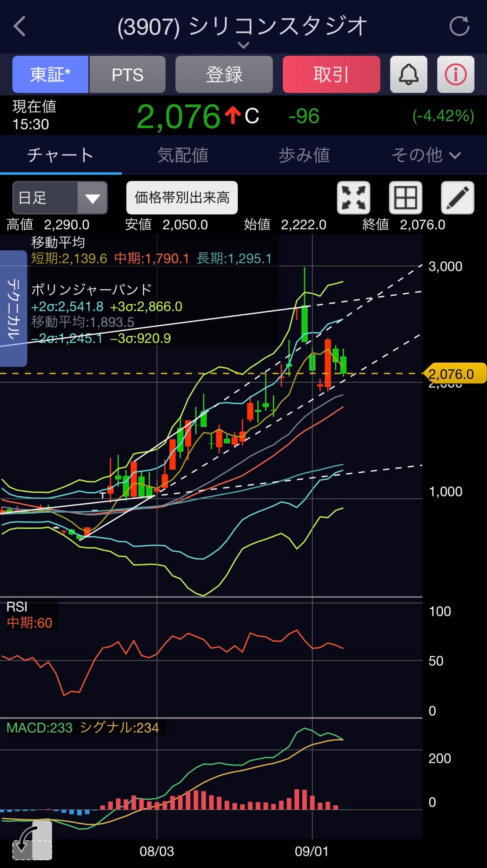Tap the -96 price change

point(304,116)
